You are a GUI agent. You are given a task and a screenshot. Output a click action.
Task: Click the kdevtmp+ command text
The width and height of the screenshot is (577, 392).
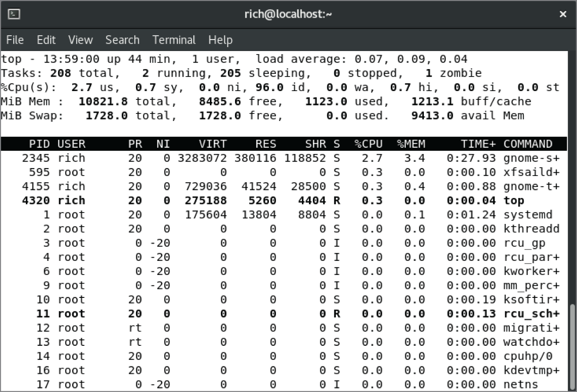[532, 370]
